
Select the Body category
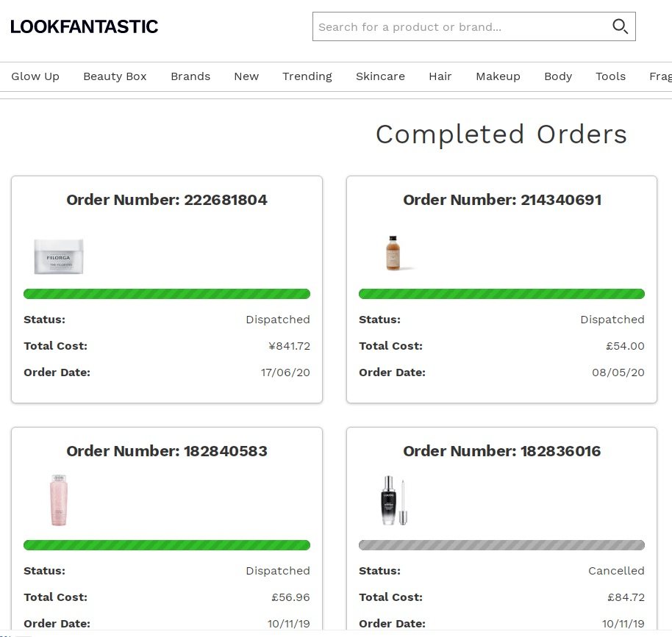tap(558, 76)
